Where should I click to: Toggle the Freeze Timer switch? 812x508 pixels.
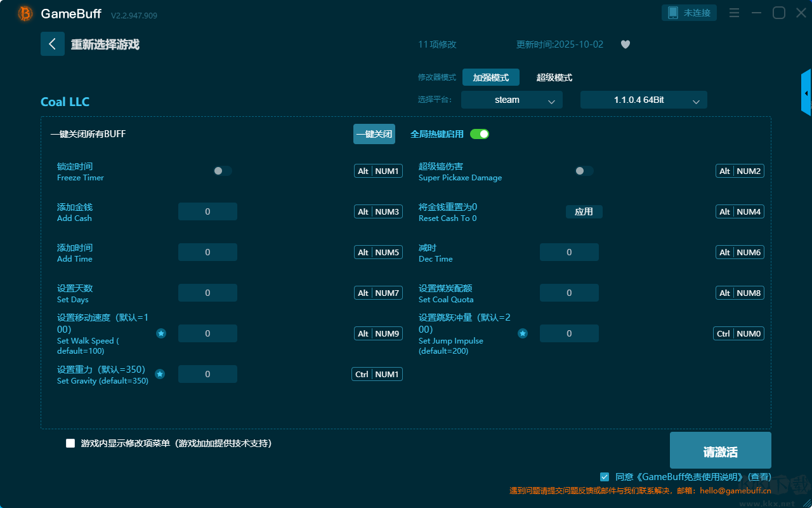tap(223, 171)
